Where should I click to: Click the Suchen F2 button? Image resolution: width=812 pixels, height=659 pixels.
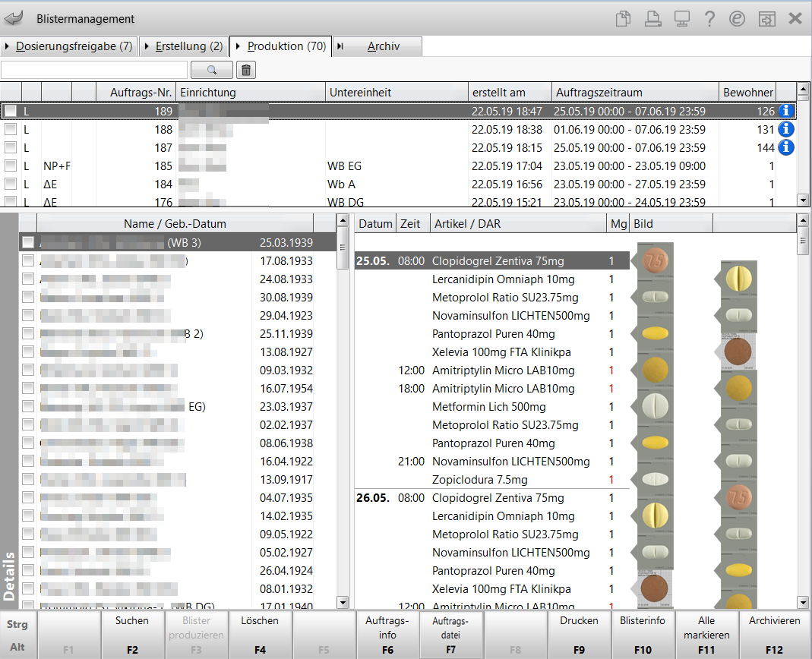coord(132,635)
